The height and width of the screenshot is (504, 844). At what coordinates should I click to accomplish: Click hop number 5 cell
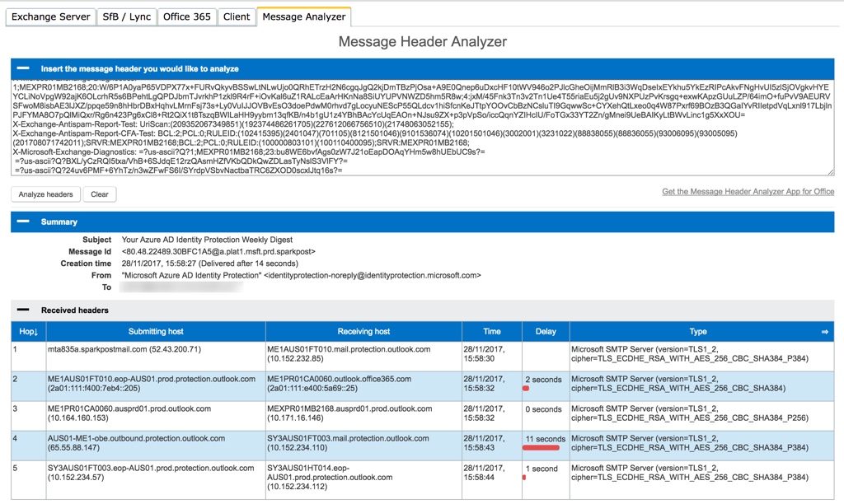click(29, 480)
